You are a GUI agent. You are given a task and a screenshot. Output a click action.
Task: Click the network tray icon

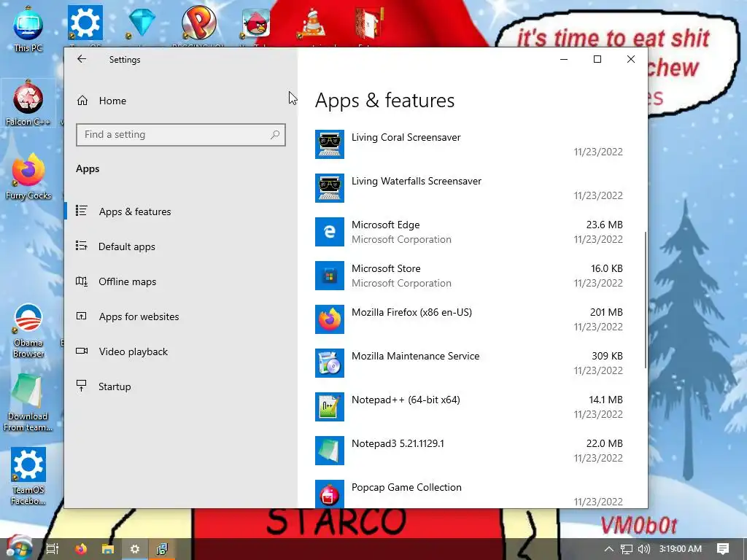click(x=627, y=549)
